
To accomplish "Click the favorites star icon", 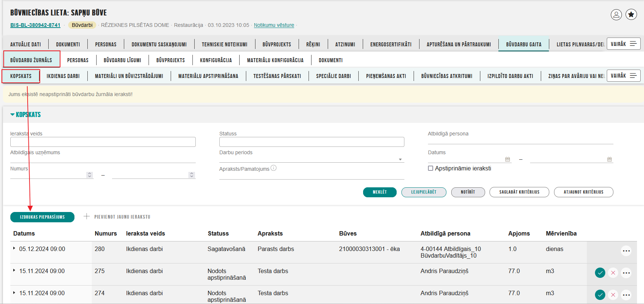I will click(631, 15).
